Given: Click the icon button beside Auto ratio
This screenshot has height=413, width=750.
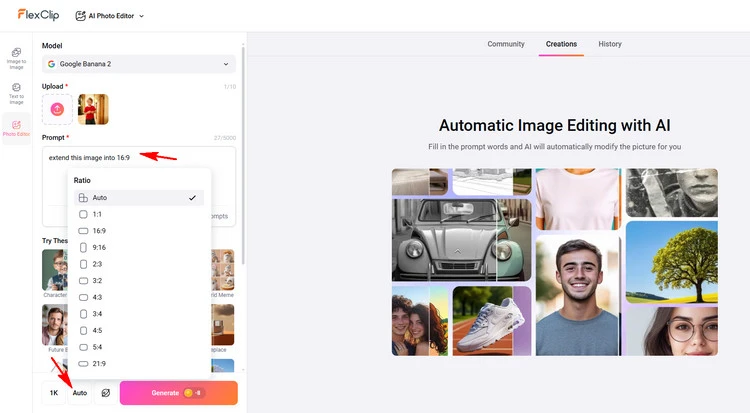Looking at the screenshot, I should (x=105, y=393).
